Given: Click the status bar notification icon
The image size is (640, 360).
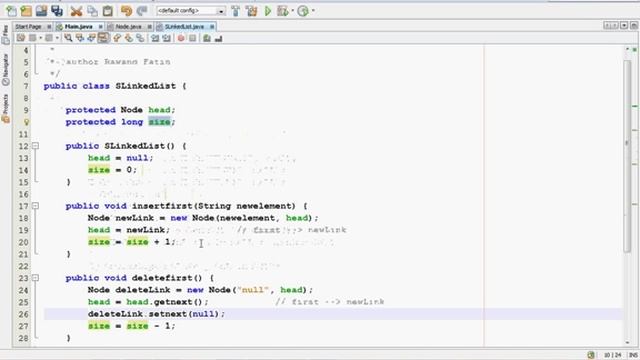Looking at the screenshot, I should coord(591,355).
